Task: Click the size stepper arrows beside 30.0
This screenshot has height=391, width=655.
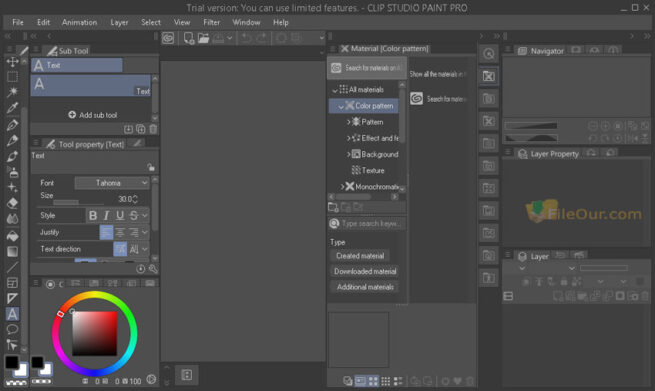Action: pyautogui.click(x=135, y=199)
